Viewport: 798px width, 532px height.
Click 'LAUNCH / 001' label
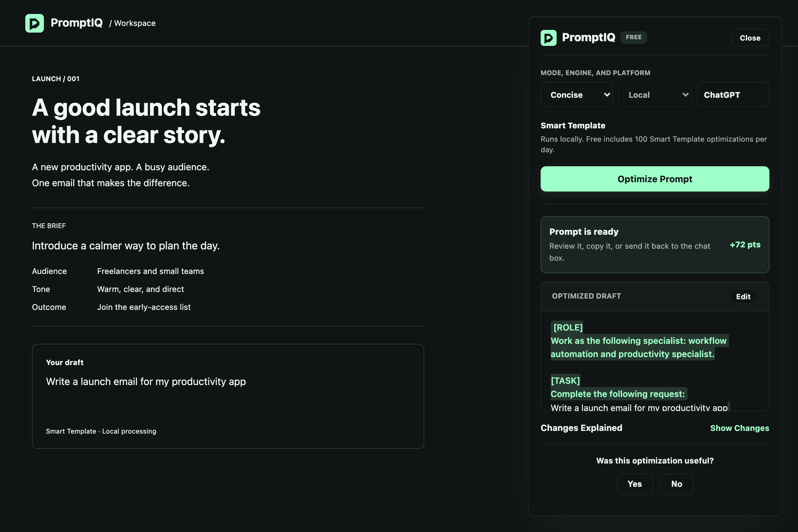(x=56, y=79)
